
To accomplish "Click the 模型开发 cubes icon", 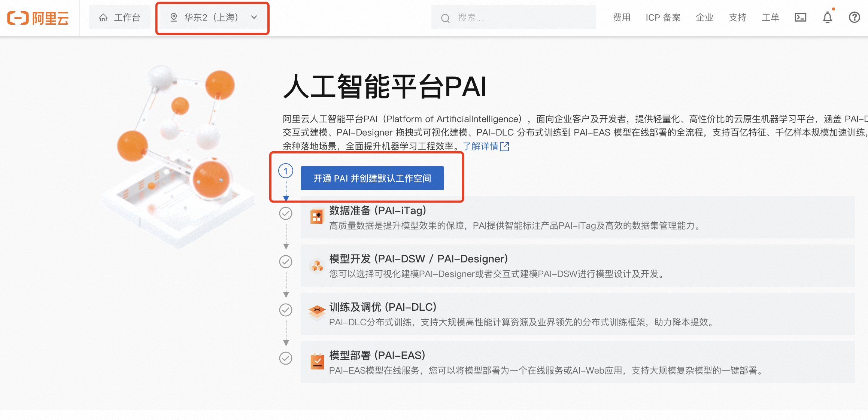I will click(x=317, y=266).
